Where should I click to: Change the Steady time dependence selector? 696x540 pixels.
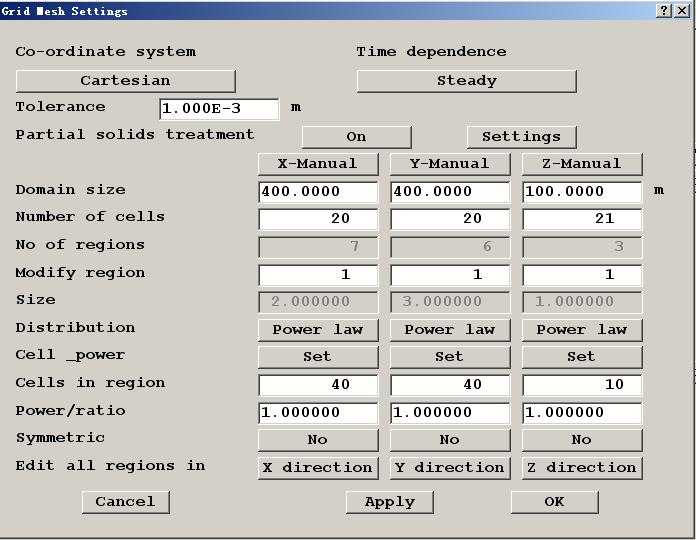click(466, 81)
